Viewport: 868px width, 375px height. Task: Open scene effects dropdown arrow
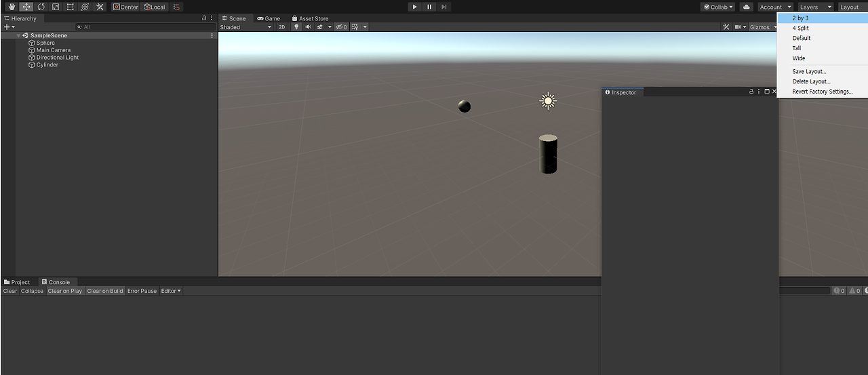tap(330, 27)
